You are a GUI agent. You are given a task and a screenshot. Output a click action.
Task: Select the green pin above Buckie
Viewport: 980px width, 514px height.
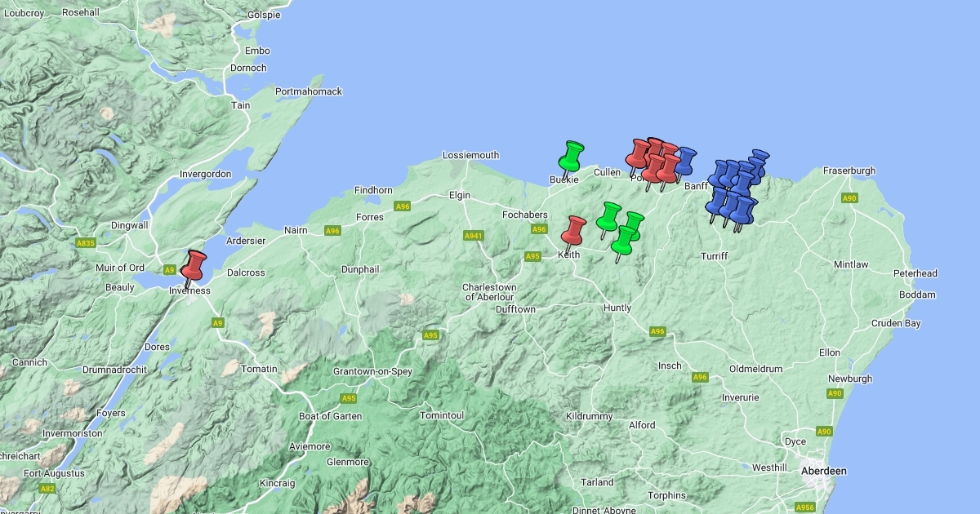(572, 155)
